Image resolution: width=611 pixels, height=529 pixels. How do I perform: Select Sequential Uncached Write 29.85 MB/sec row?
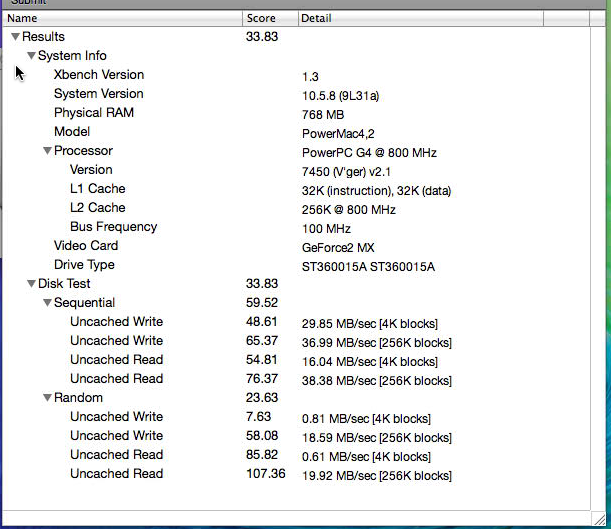pos(296,322)
